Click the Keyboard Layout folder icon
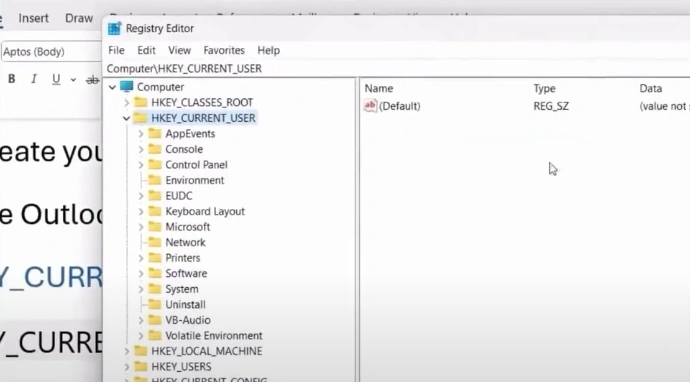Viewport: 690px width, 382px height. (154, 211)
